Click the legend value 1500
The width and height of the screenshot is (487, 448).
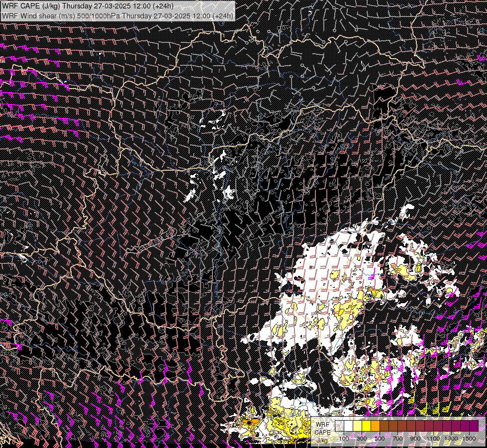point(469,439)
